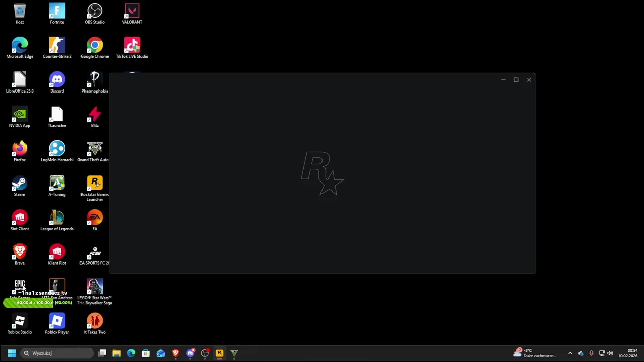Launch VALORANT desktop shortcut

(132, 14)
